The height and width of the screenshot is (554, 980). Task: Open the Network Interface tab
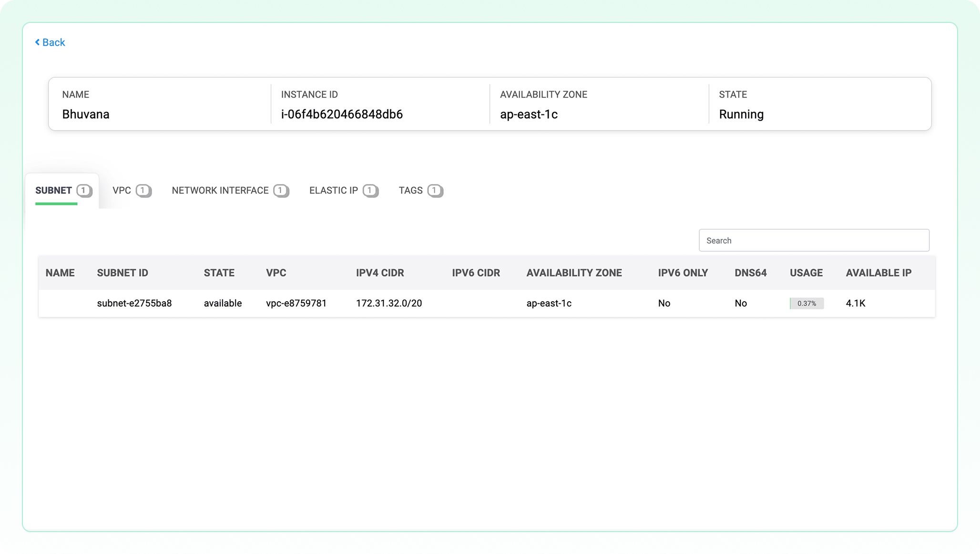coord(220,190)
